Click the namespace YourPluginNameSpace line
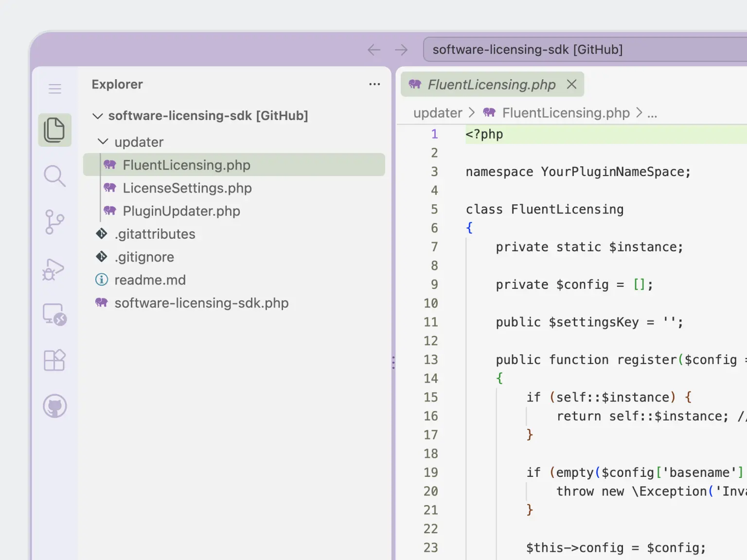Screen dimensions: 747x560 pos(578,172)
